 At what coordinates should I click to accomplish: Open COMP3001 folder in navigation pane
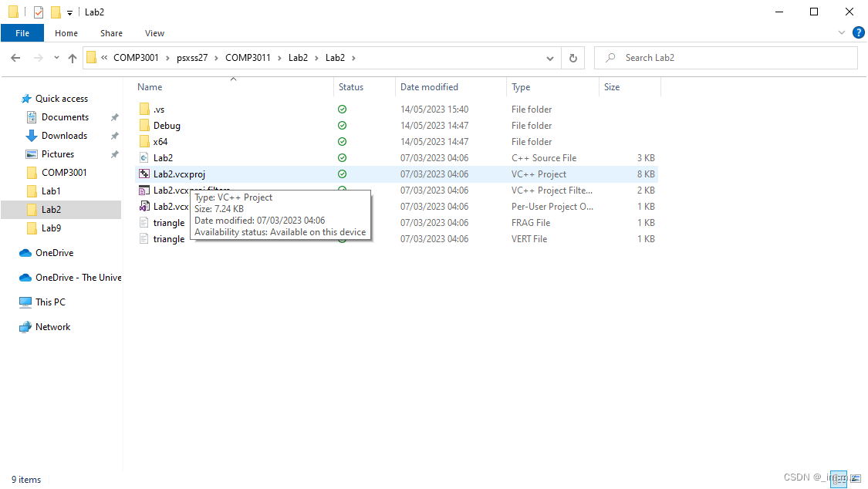(64, 173)
